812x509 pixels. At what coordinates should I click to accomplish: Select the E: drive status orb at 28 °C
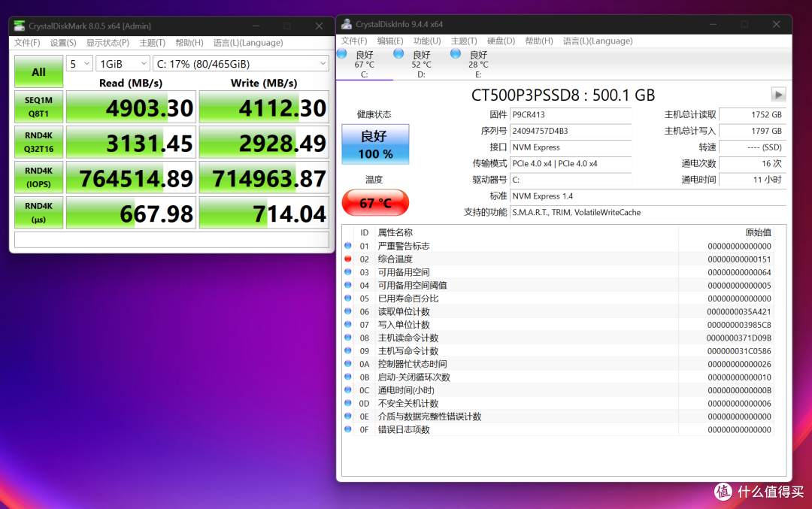click(x=455, y=54)
